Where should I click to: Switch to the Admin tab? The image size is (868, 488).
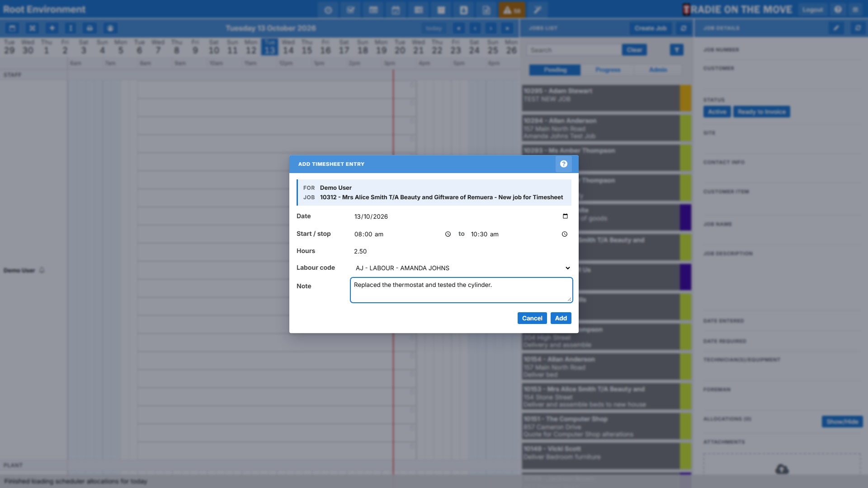pyautogui.click(x=658, y=70)
